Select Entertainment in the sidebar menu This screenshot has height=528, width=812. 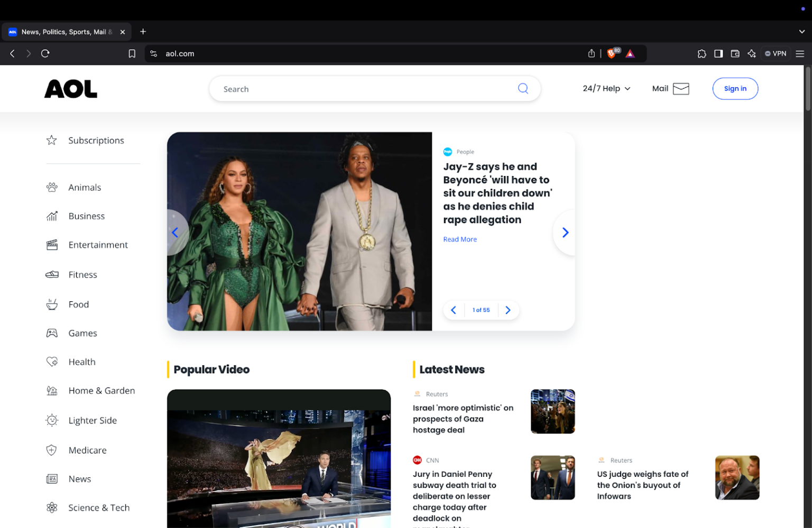(98, 245)
